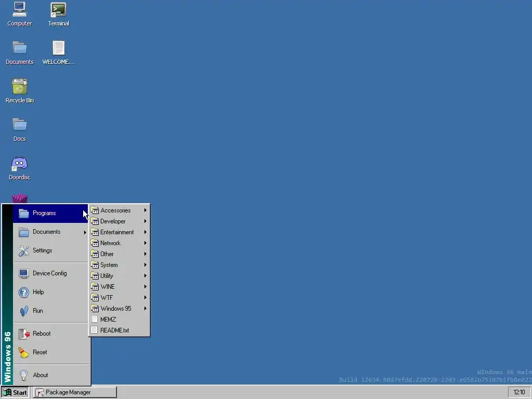Image resolution: width=532 pixels, height=399 pixels.
Task: Choose Reboot in the Start menu
Action: pos(50,334)
